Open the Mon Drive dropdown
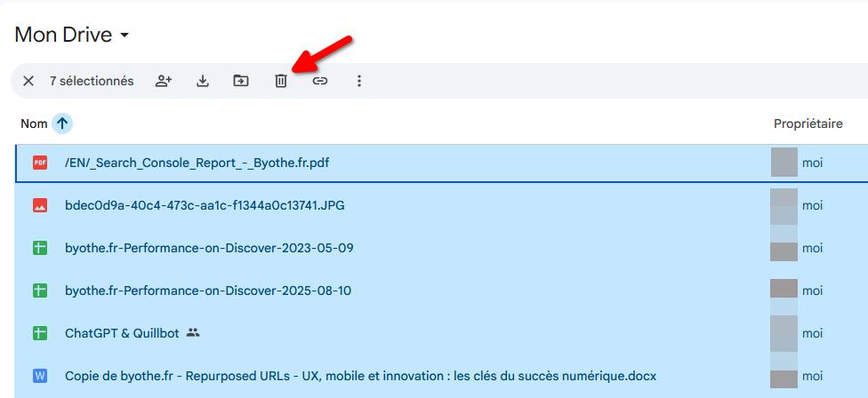This screenshot has height=398, width=868. click(72, 35)
